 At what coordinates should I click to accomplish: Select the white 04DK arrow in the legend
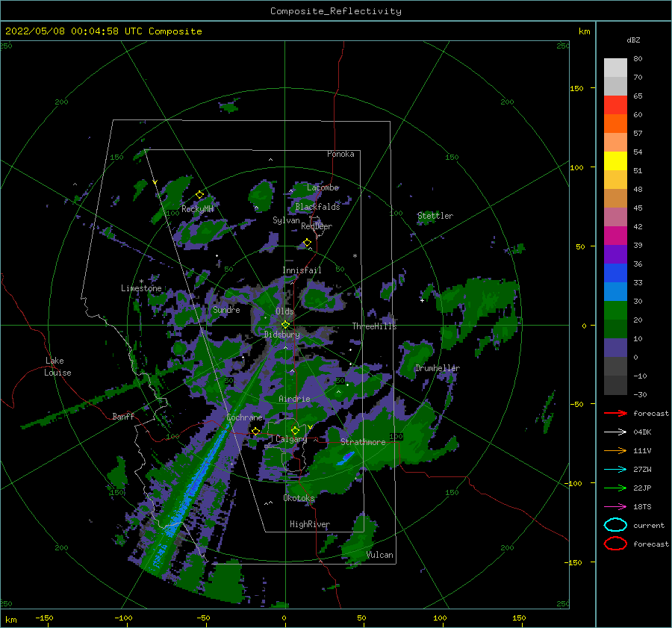615,432
